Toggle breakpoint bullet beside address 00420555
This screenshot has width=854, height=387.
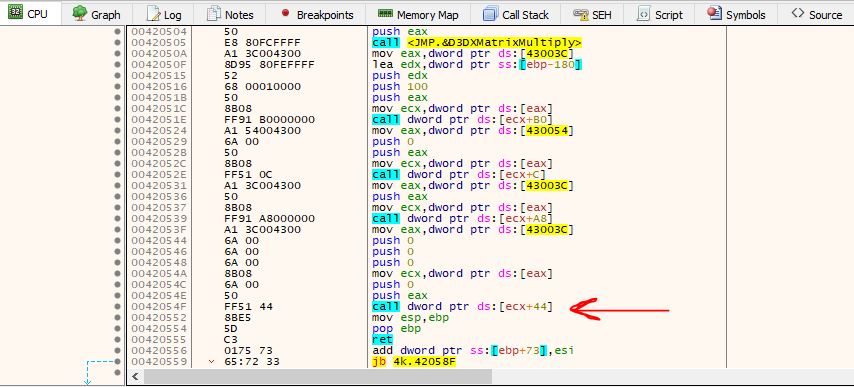[x=117, y=340]
